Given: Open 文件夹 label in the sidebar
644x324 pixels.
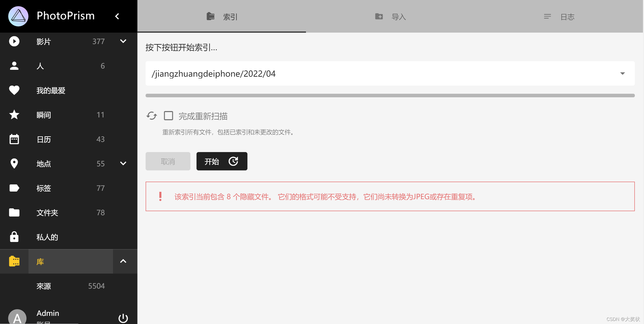Looking at the screenshot, I should [47, 213].
